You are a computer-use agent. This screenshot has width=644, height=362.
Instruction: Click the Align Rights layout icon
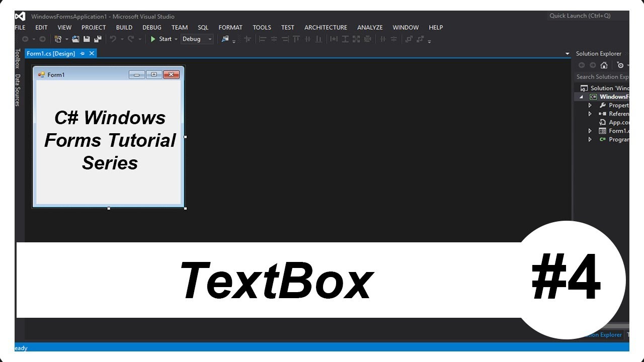coord(285,39)
